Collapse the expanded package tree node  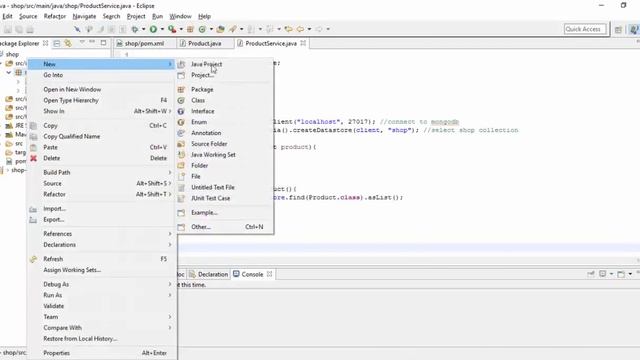click(9, 72)
